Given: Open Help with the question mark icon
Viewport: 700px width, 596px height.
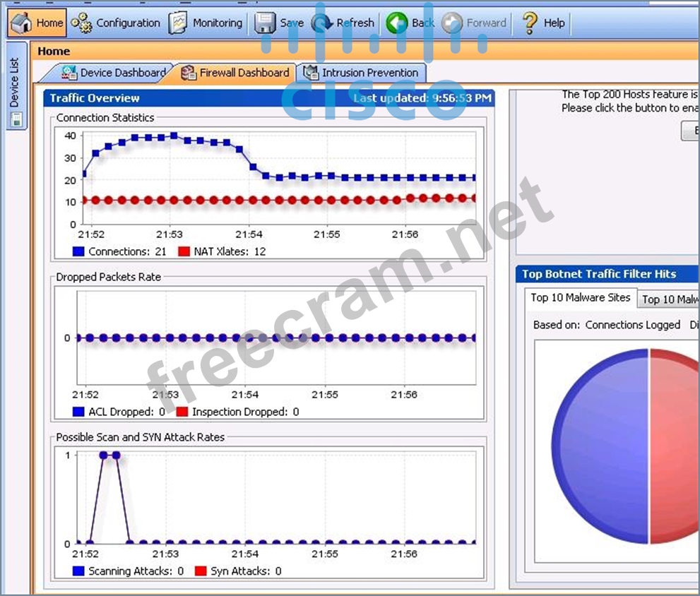Looking at the screenshot, I should coord(530,23).
